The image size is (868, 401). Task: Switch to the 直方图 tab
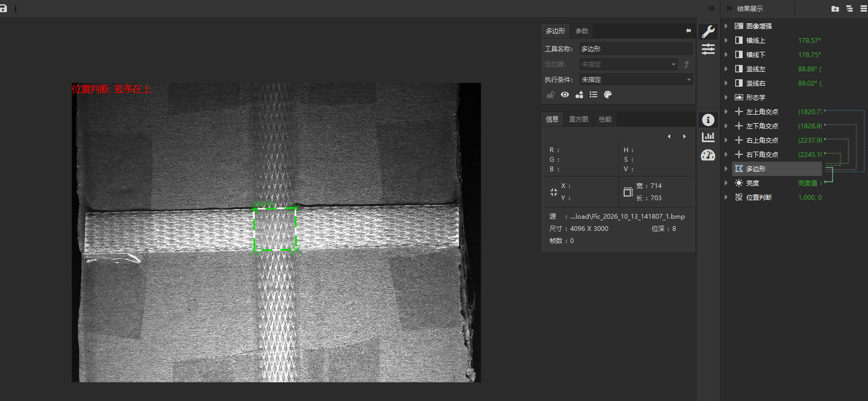pos(579,119)
